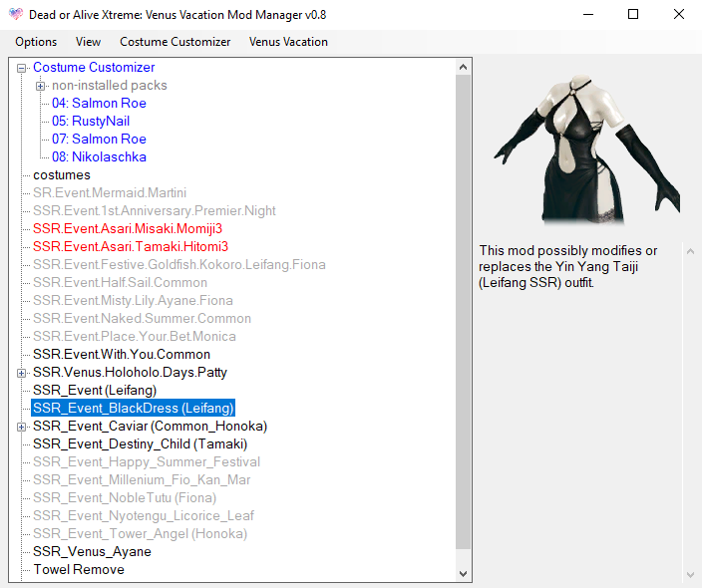Select SSR_Event_BlackDress (Leifang) highlighted mod
Screen dimensions: 702x588
133,408
